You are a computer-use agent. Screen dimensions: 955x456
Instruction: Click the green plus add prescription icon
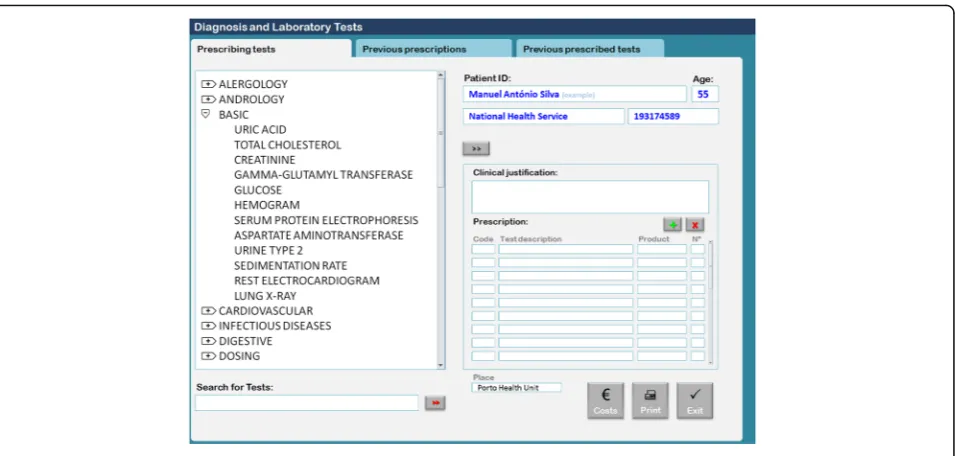pyautogui.click(x=672, y=225)
